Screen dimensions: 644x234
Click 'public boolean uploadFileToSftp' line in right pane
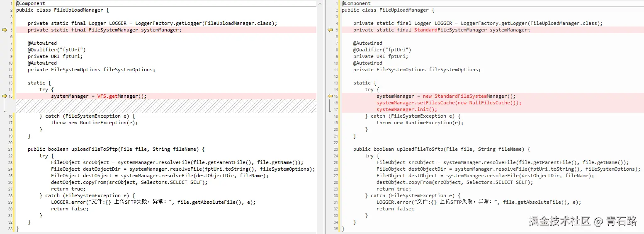[x=442, y=149]
